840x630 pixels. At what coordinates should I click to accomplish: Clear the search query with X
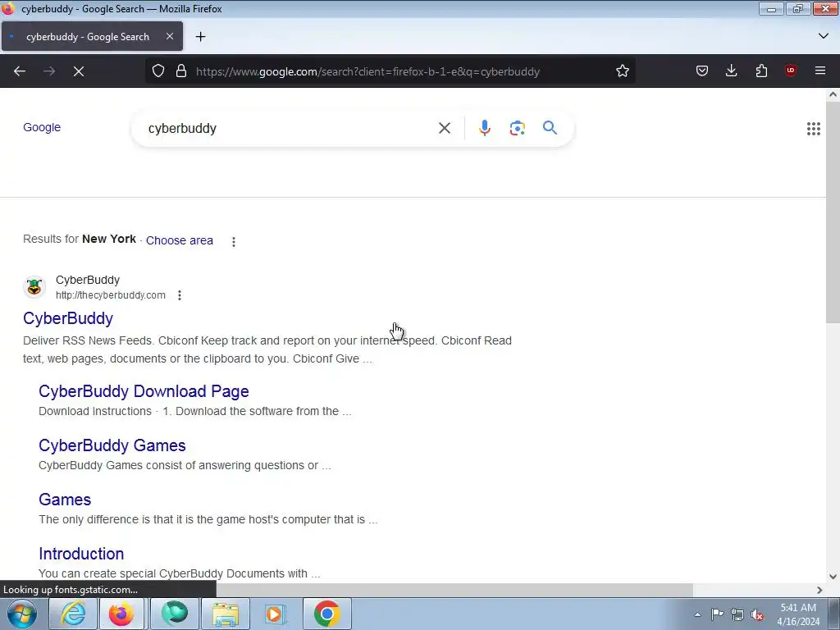coord(444,128)
